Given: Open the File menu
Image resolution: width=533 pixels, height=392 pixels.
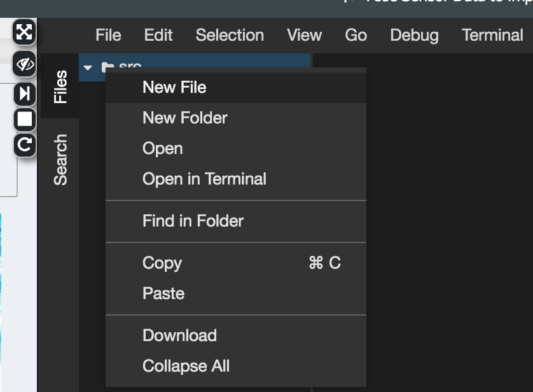Looking at the screenshot, I should [x=108, y=35].
